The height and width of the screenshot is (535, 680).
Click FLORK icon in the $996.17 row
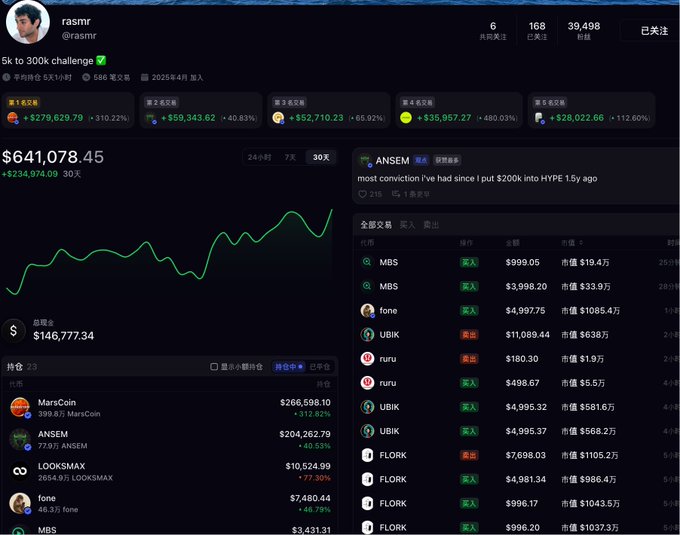367,503
